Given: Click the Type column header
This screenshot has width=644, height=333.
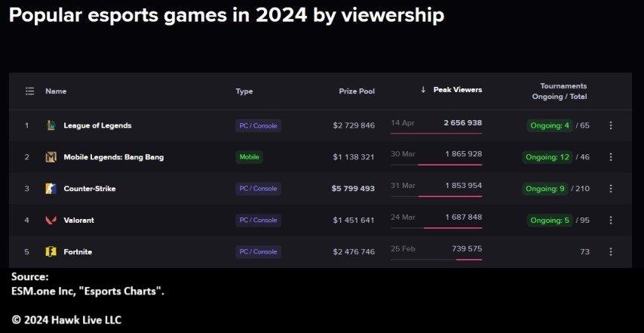Looking at the screenshot, I should coord(244,91).
